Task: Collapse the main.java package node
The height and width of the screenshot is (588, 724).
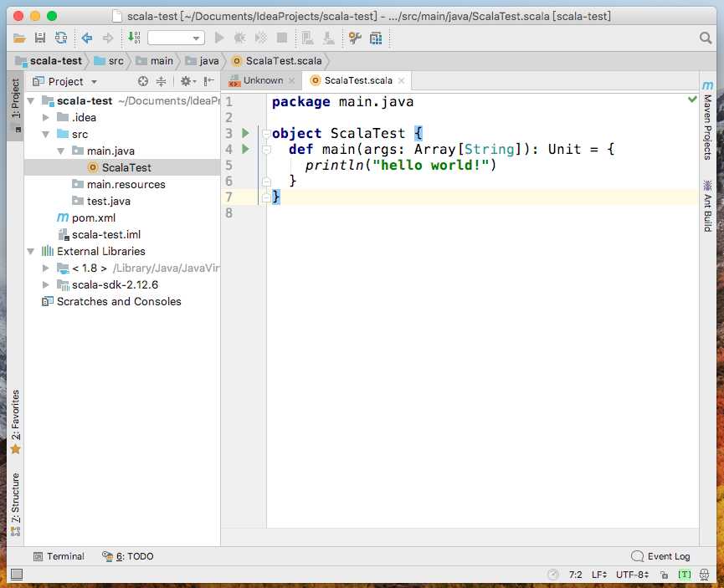Action: point(61,151)
